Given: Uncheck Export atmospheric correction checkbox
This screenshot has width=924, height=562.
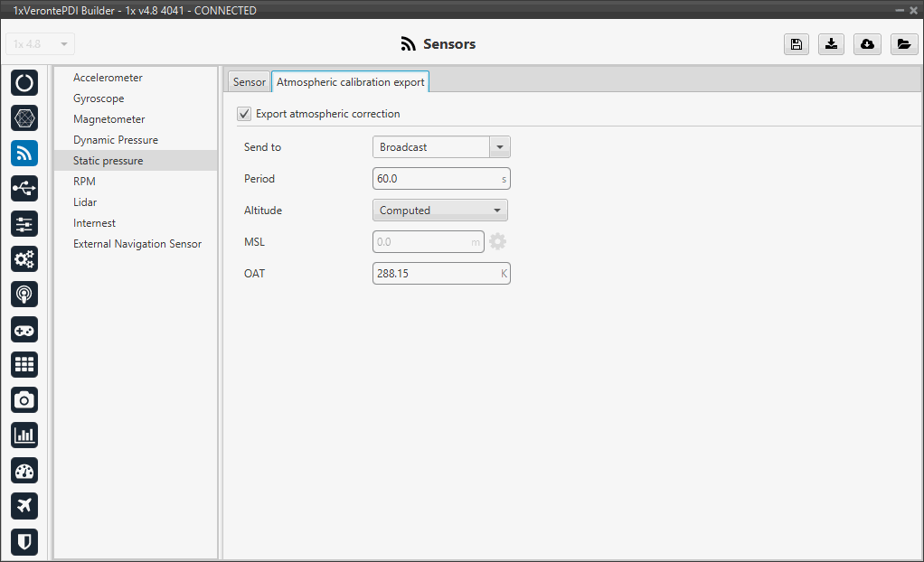Looking at the screenshot, I should [x=244, y=114].
